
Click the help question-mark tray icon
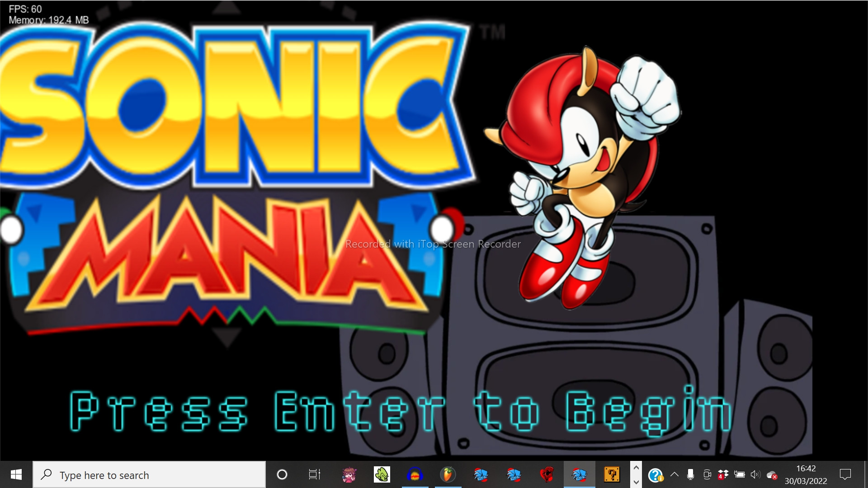point(656,474)
